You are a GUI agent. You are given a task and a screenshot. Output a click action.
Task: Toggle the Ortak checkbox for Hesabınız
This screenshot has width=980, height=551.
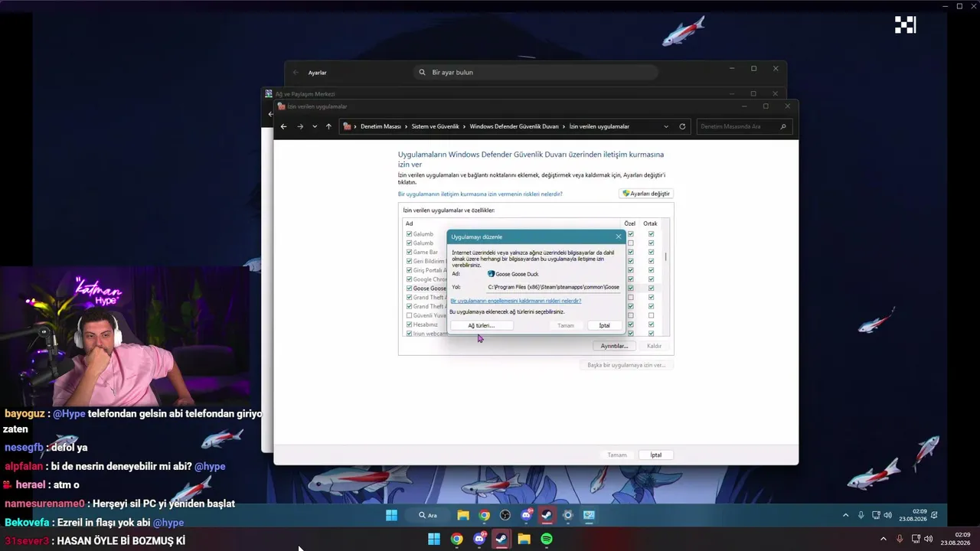pyautogui.click(x=651, y=324)
